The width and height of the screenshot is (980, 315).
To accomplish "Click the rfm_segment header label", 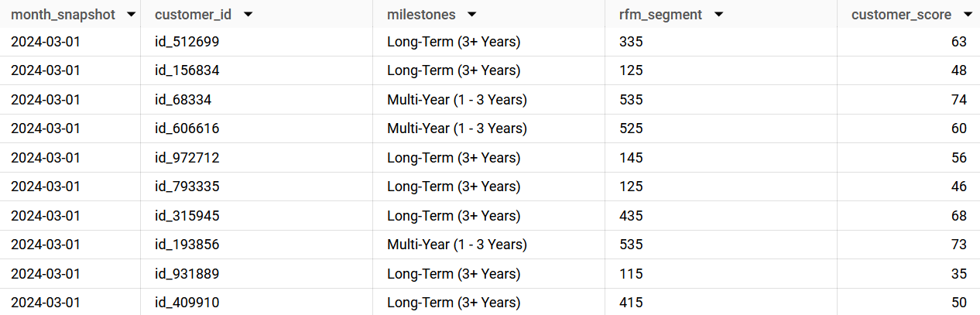I will pos(662,15).
